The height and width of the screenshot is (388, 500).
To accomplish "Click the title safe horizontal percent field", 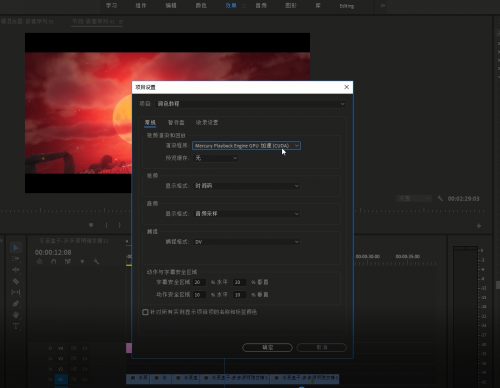I will point(199,282).
